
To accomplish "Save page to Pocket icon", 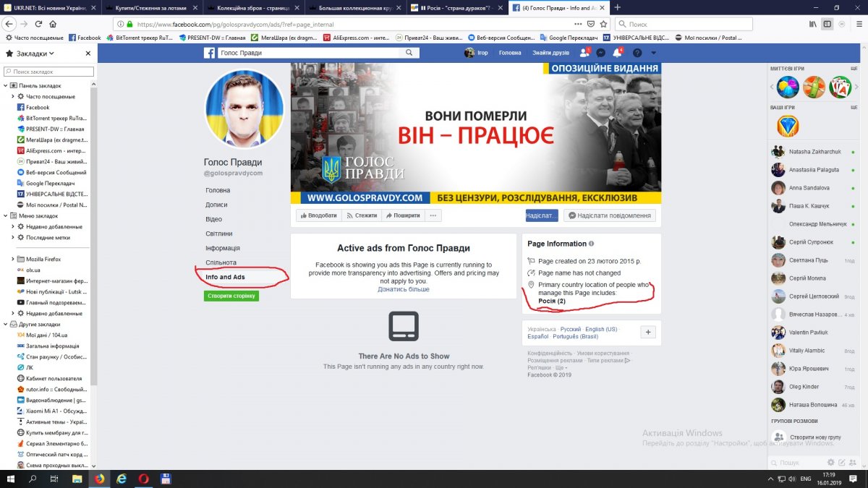I will 592,24.
